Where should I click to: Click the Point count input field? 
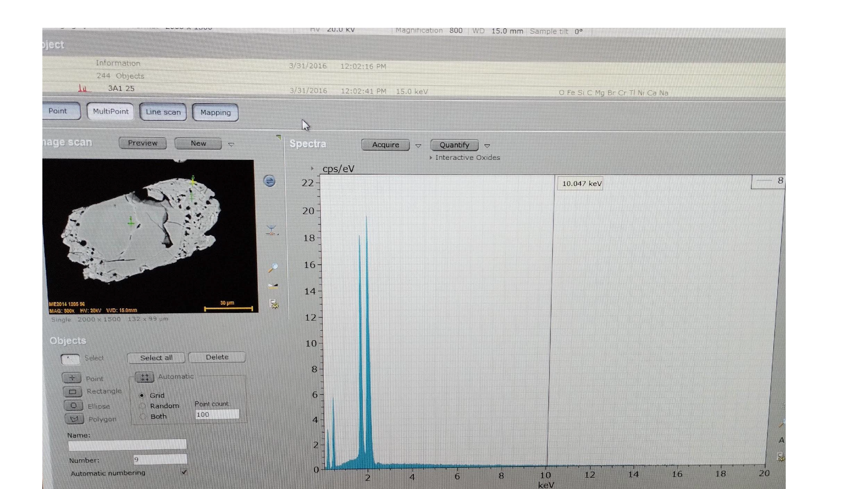tap(217, 414)
